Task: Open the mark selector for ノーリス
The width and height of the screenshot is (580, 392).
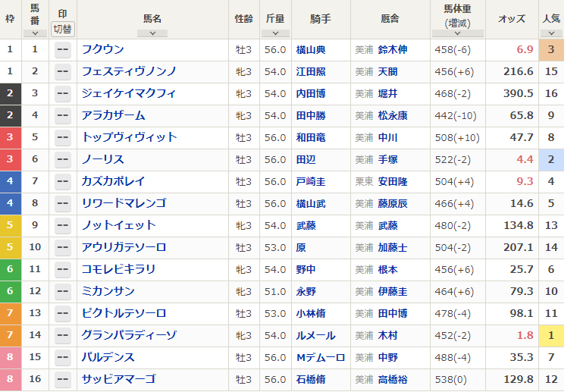Action: point(62,160)
